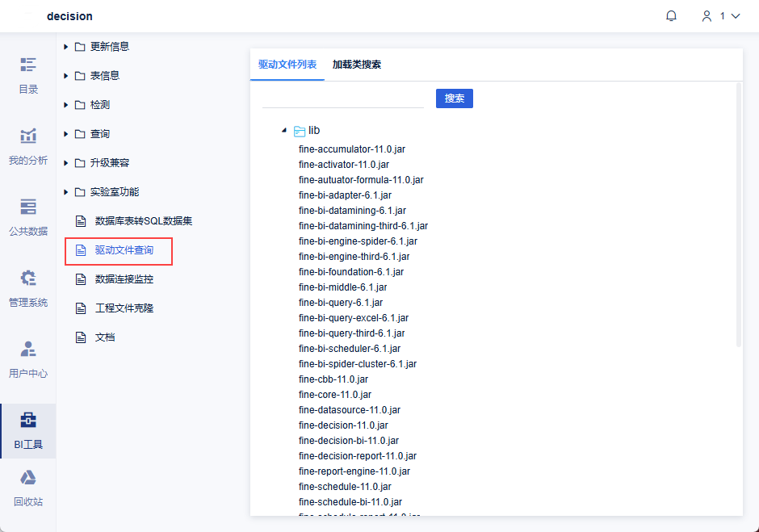
Task: Click the 表信息 folder icon
Action: [80, 76]
